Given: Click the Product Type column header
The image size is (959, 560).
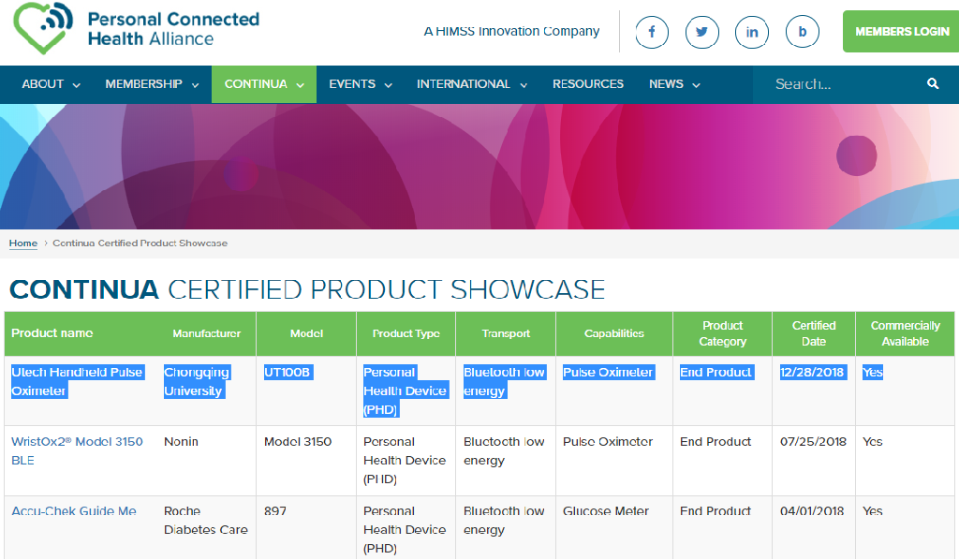Looking at the screenshot, I should [x=406, y=333].
